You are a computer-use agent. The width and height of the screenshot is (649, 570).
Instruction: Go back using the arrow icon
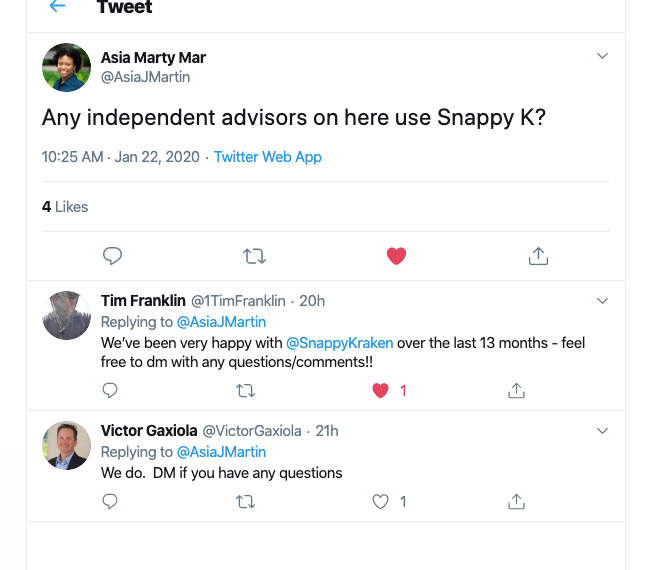57,7
